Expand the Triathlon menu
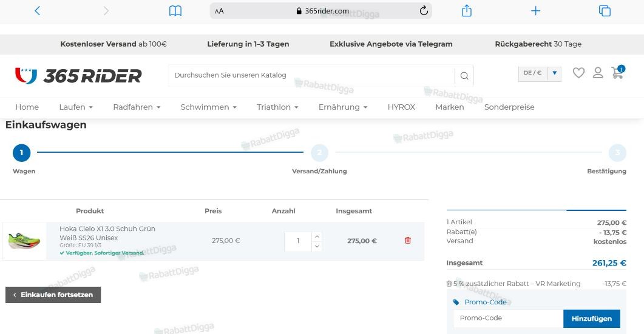This screenshot has width=644, height=334. (277, 107)
